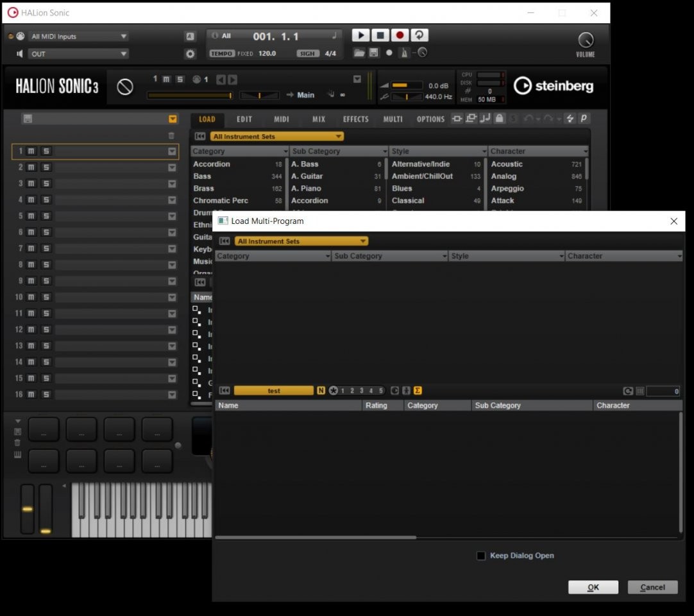Click the lock icon in toolbar
Screen dimensions: 694x616
click(499, 118)
